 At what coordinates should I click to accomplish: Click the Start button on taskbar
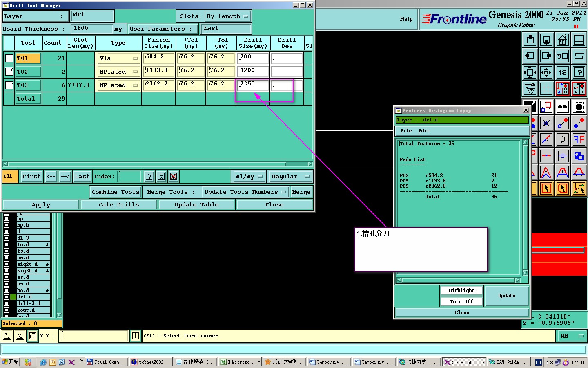11,362
